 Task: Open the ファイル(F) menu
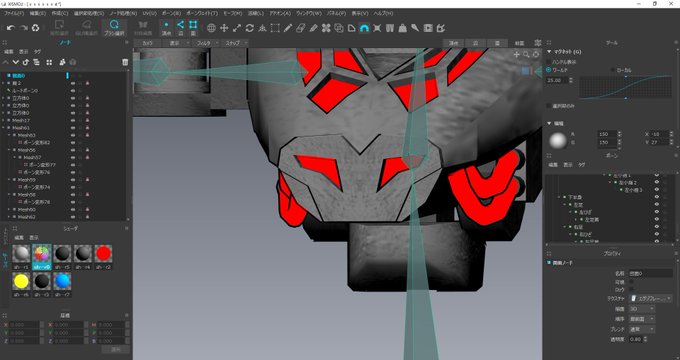point(14,13)
